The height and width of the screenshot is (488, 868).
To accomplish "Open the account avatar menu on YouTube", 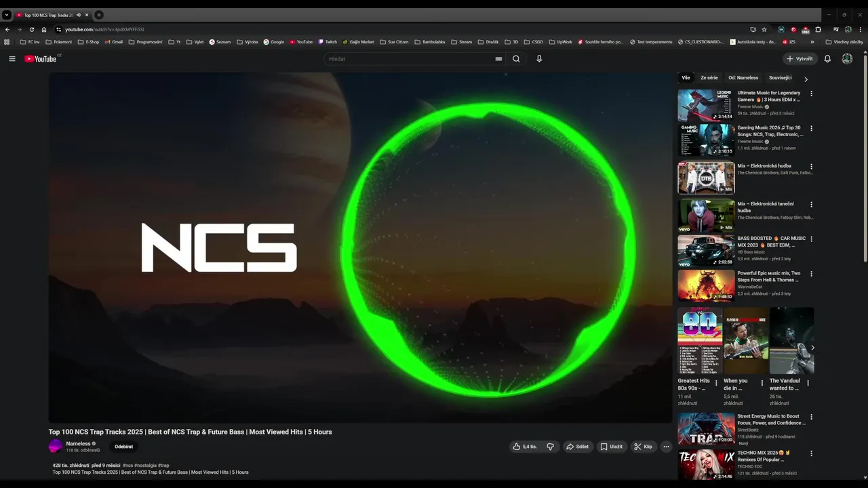I will 847,59.
